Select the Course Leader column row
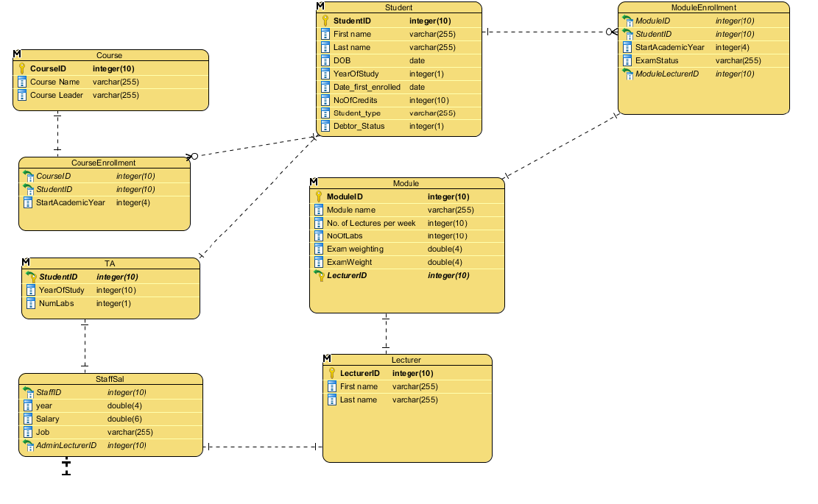818x504 pixels. (x=110, y=96)
